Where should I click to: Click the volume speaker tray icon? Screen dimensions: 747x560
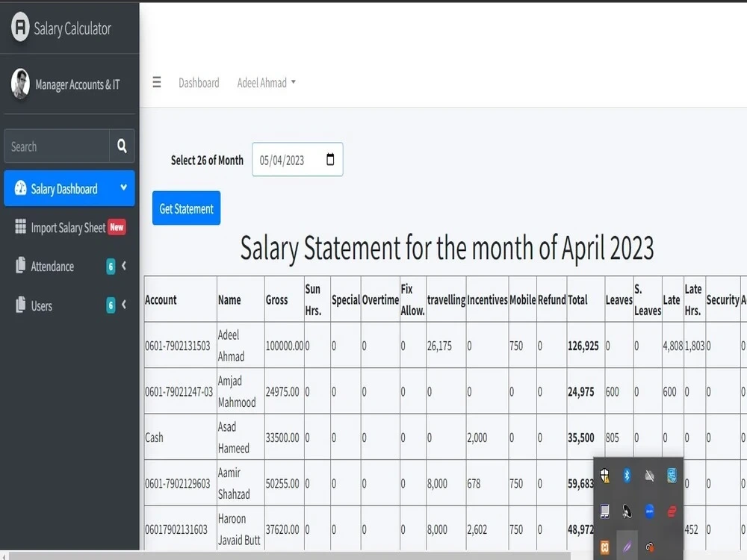click(649, 476)
